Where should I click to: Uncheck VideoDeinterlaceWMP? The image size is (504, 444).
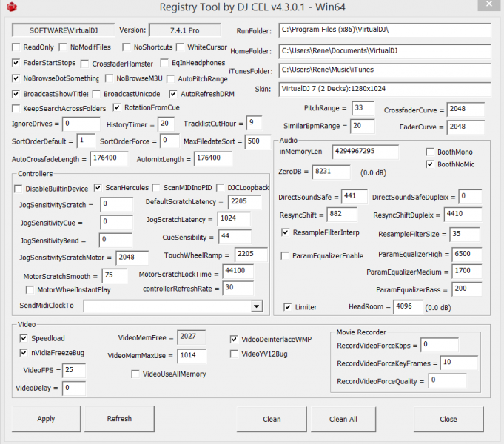(234, 339)
